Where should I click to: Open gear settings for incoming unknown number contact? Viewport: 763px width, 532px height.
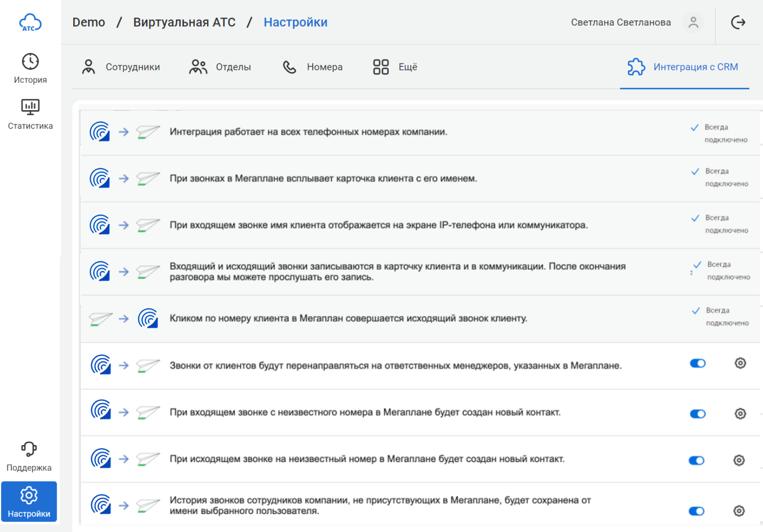740,413
